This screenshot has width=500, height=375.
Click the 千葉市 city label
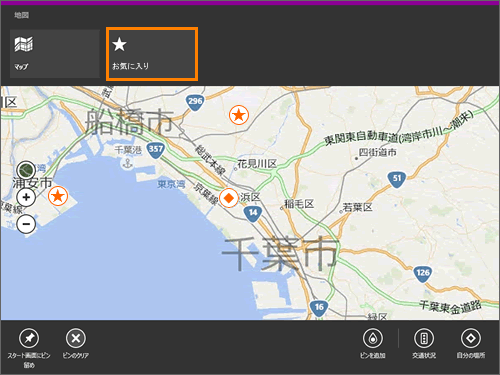pyautogui.click(x=280, y=253)
